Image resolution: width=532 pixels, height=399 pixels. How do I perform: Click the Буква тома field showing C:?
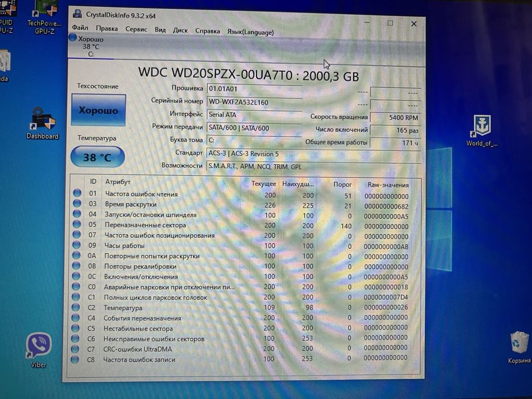click(253, 140)
